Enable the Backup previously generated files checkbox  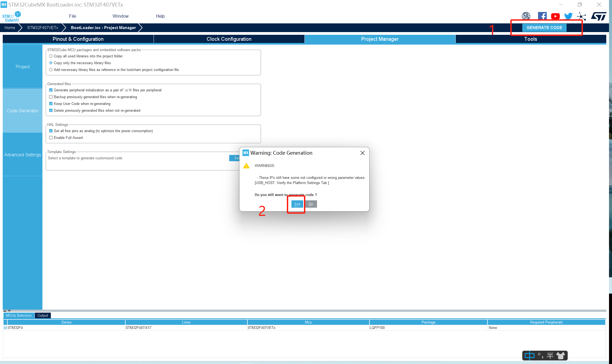tap(51, 97)
